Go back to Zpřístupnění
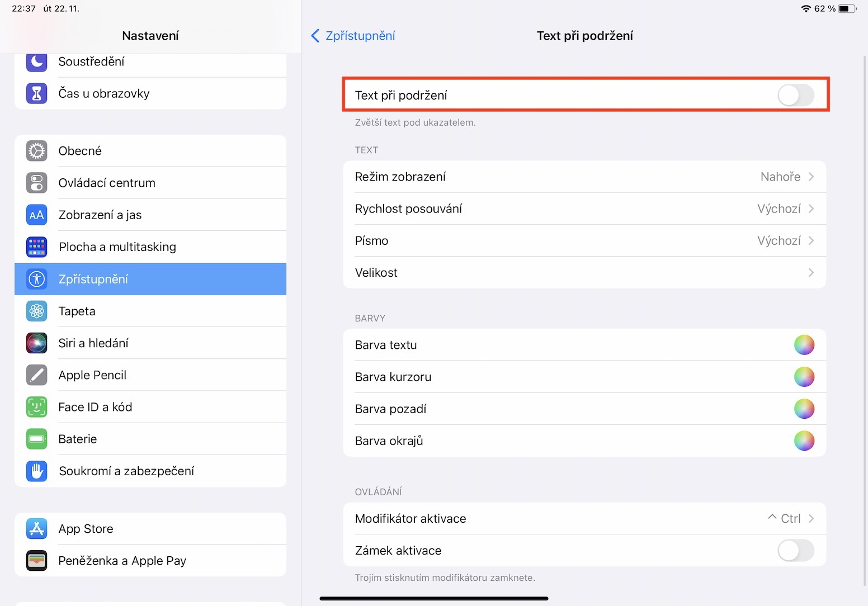The image size is (868, 606). coord(353,36)
